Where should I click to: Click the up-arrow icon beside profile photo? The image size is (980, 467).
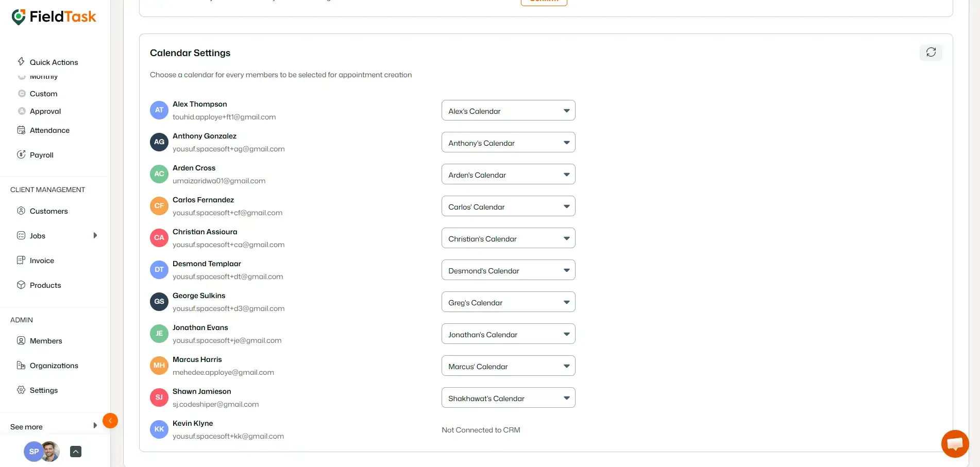(76, 452)
